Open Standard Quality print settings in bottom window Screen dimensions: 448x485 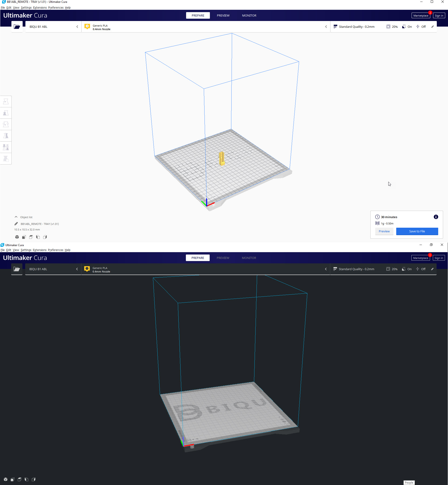pos(383,269)
